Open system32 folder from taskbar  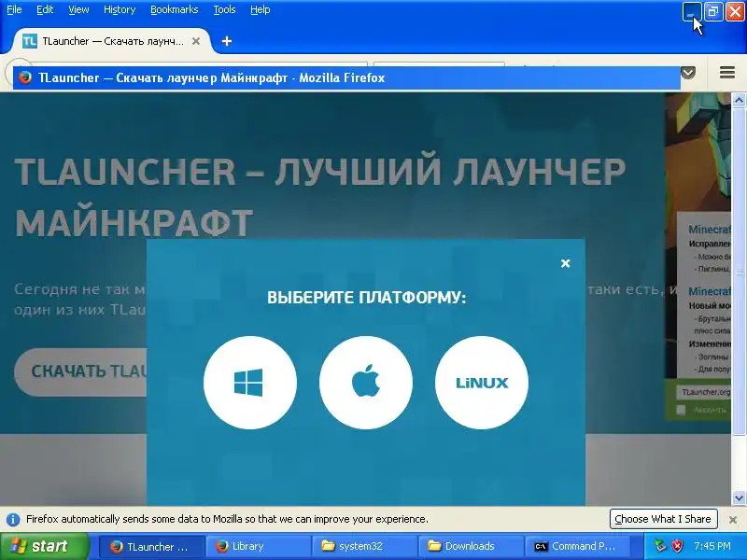click(x=364, y=547)
